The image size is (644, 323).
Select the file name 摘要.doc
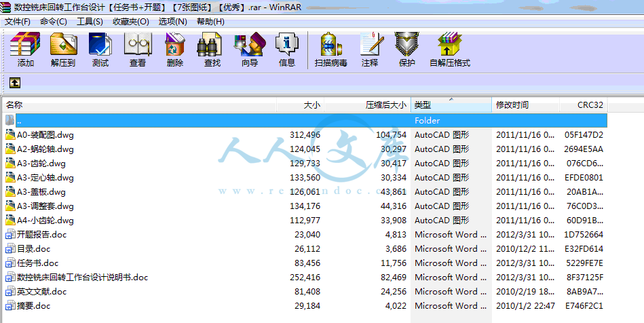pyautogui.click(x=34, y=306)
